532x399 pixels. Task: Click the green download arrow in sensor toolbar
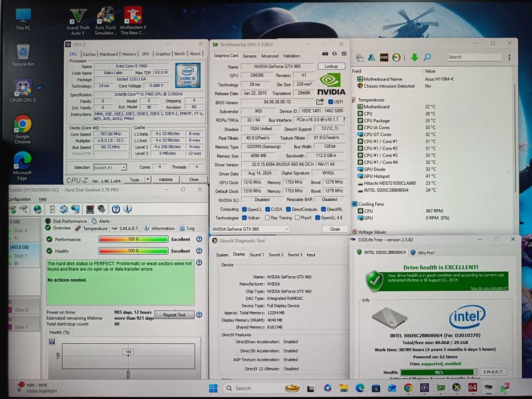(x=415, y=58)
